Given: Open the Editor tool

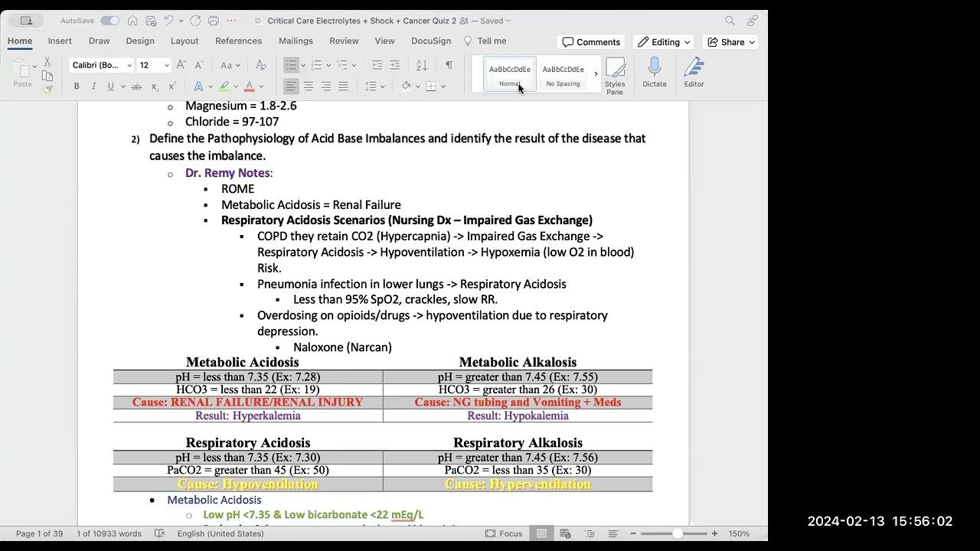Looking at the screenshot, I should pos(694,73).
